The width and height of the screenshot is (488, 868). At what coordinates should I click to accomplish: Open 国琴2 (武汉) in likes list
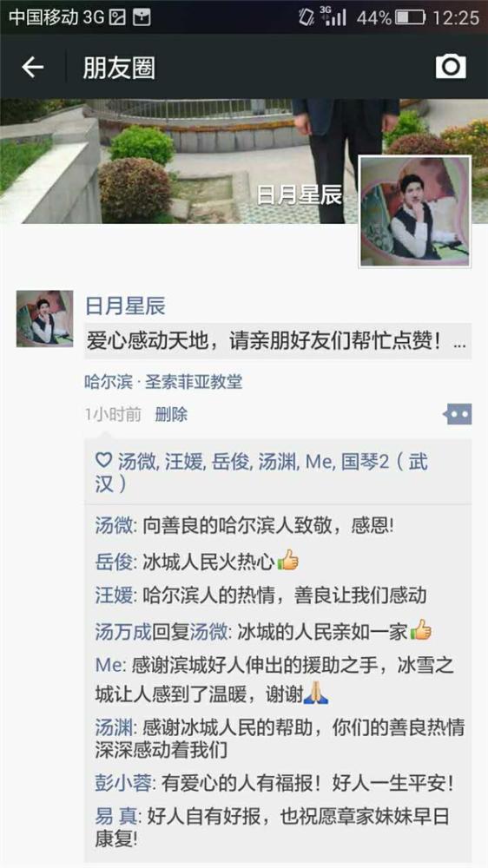pyautogui.click(x=261, y=472)
